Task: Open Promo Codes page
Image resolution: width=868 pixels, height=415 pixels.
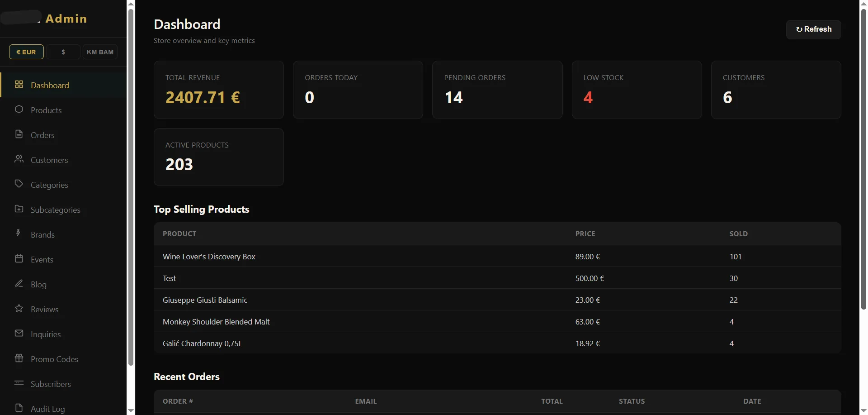Action: tap(63, 359)
